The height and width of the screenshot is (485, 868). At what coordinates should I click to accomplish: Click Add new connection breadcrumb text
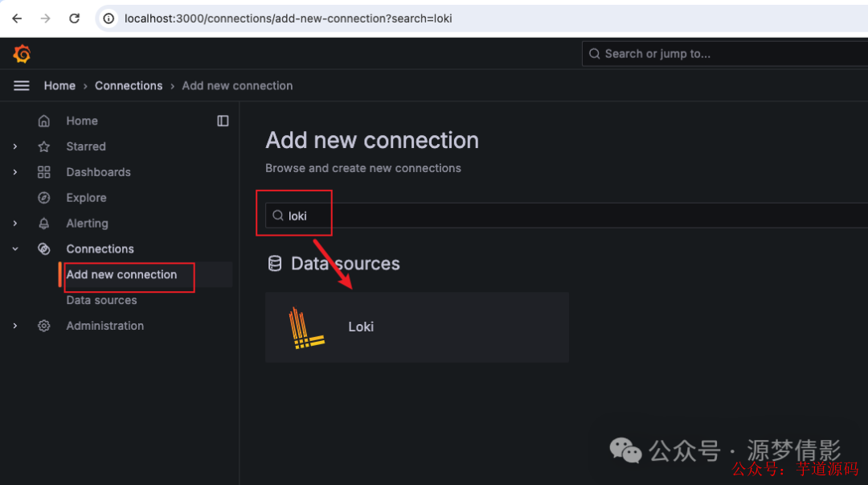237,85
